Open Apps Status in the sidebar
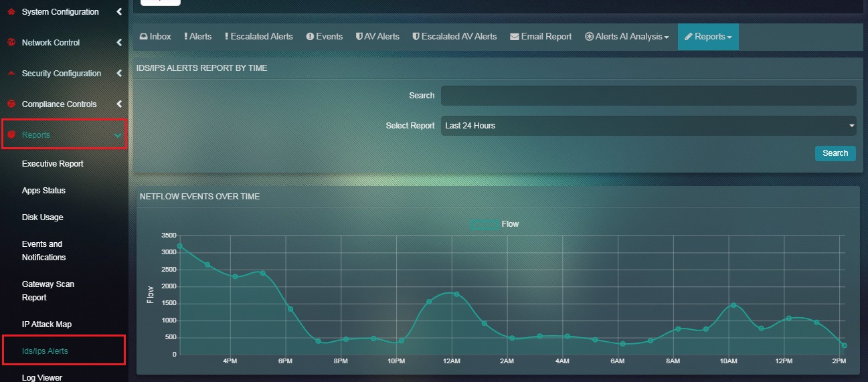The image size is (868, 382). (44, 191)
